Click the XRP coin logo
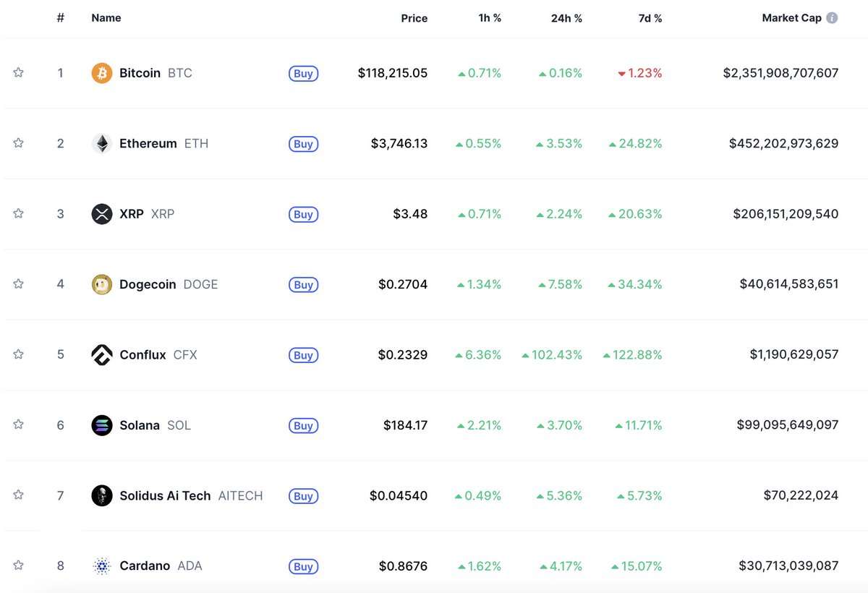The height and width of the screenshot is (593, 868). coord(102,214)
